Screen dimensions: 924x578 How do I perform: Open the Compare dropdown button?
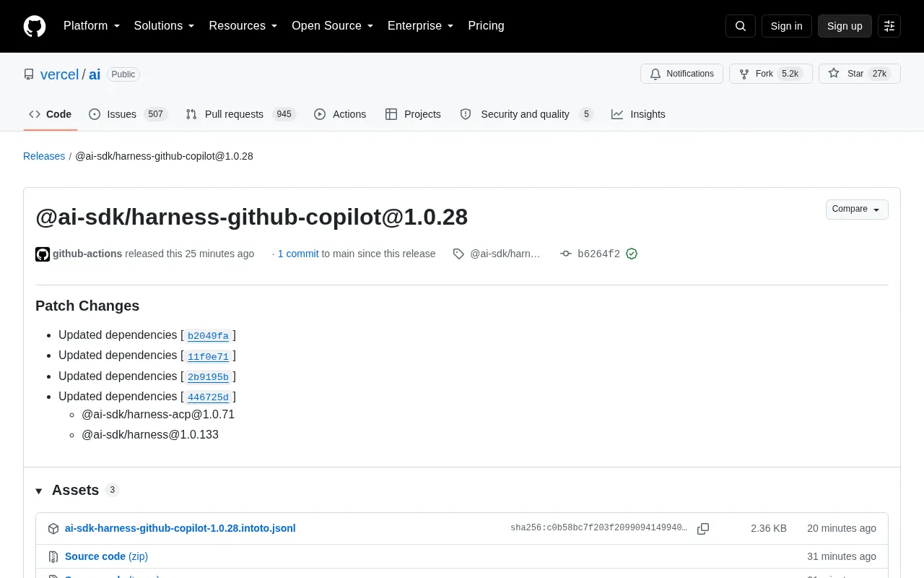click(x=857, y=210)
